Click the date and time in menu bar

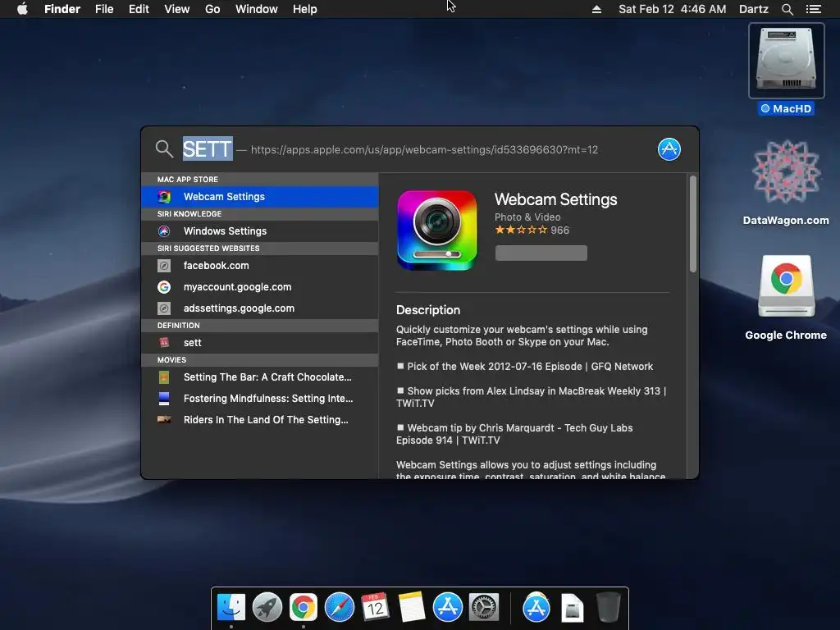pos(673,9)
